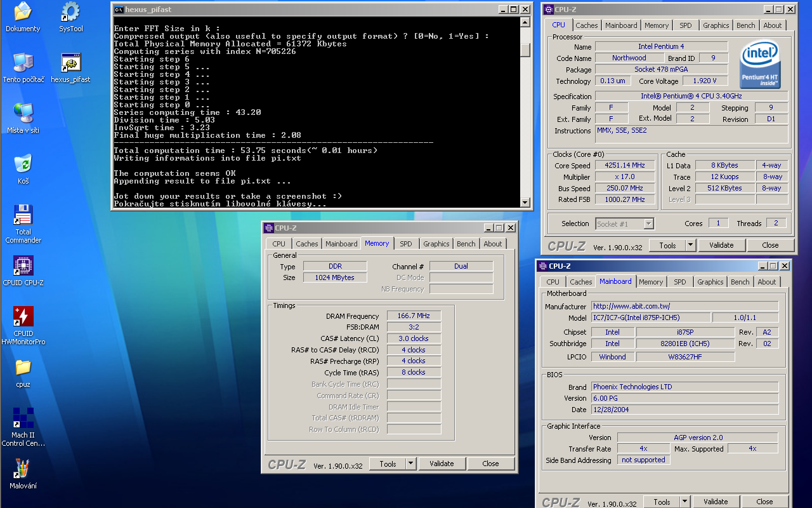Click CAS# Latency value 3.0 clocks
The width and height of the screenshot is (812, 508).
click(414, 338)
